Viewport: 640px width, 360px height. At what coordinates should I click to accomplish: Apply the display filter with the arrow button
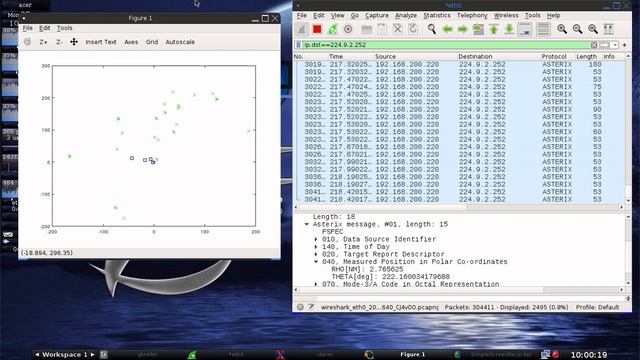(x=604, y=45)
